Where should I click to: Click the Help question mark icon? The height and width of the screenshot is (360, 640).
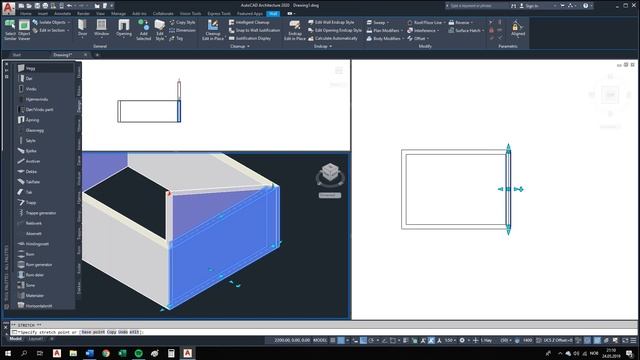586,6
